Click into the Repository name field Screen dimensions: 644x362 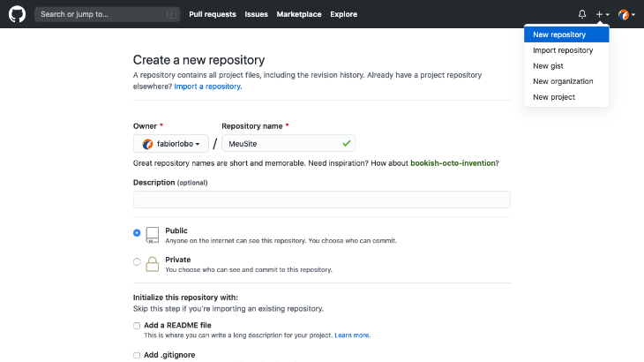288,143
